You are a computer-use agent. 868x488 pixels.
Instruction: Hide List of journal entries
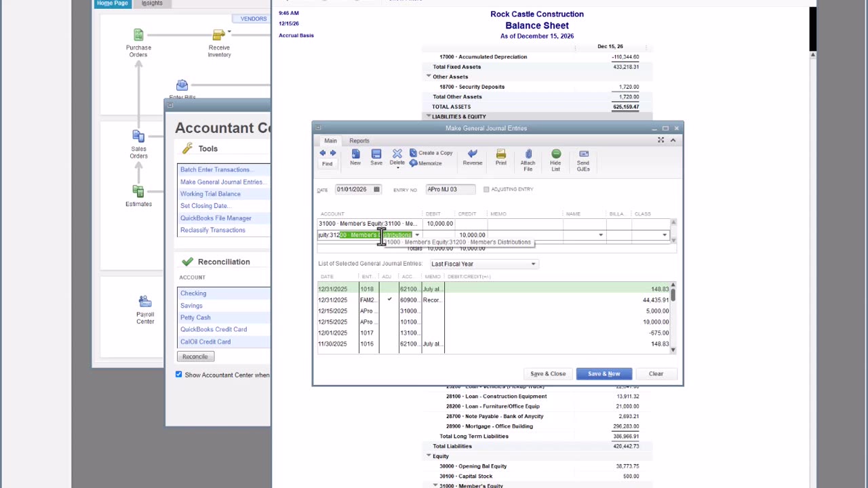click(555, 160)
